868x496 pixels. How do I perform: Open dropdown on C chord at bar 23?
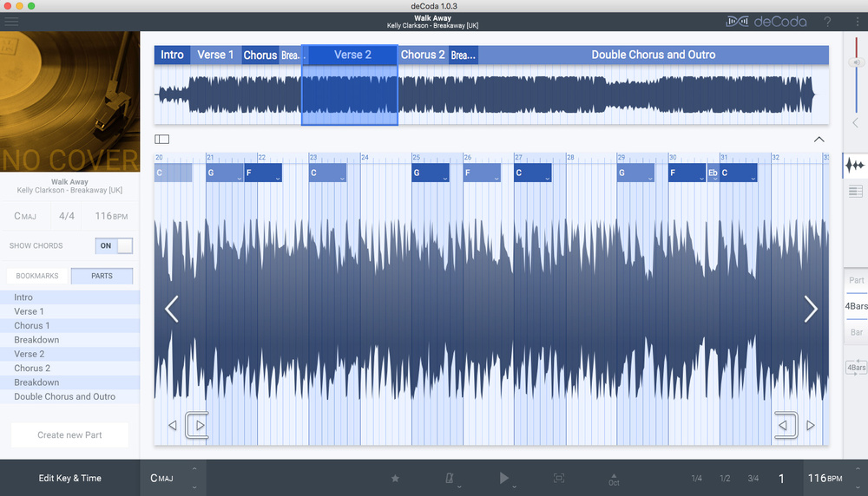[342, 178]
